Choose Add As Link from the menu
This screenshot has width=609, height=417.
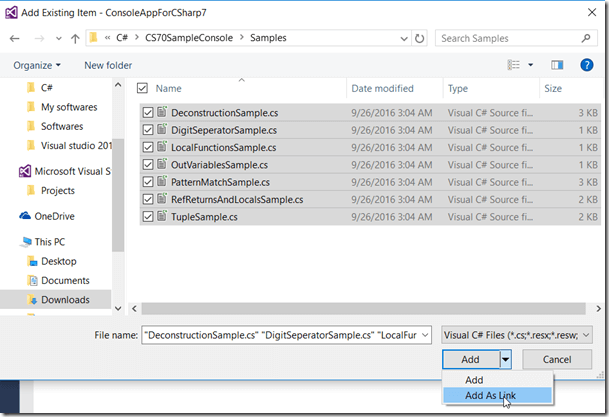coord(490,396)
